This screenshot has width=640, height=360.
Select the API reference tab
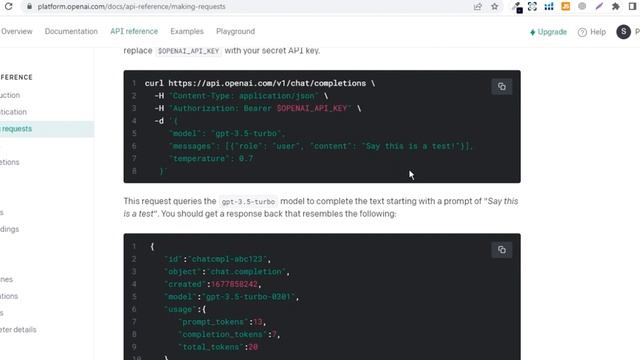(x=134, y=31)
